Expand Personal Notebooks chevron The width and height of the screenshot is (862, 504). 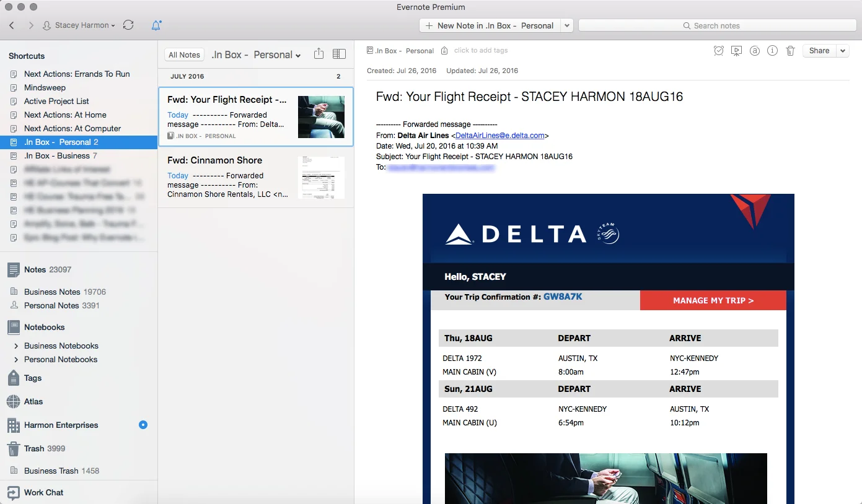[15, 359]
